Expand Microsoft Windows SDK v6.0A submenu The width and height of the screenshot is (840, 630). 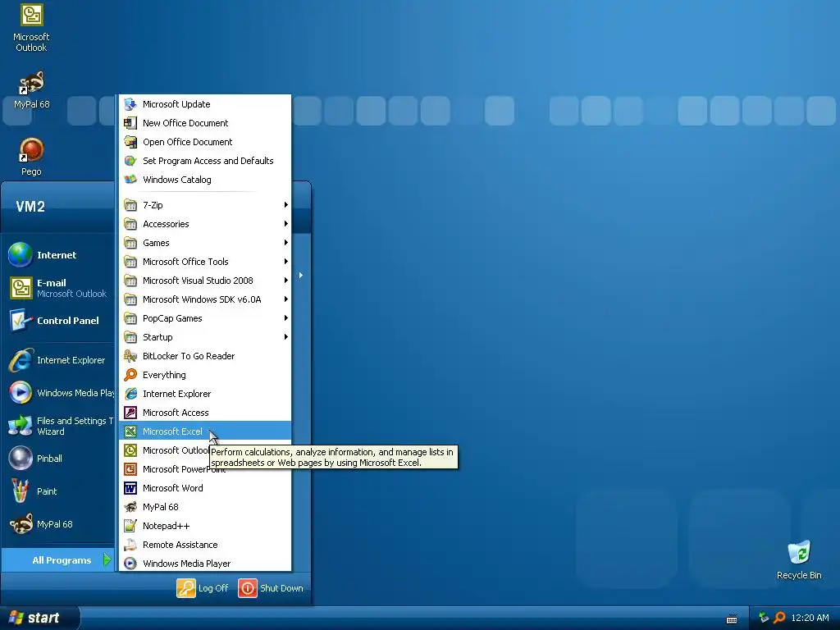click(x=206, y=299)
